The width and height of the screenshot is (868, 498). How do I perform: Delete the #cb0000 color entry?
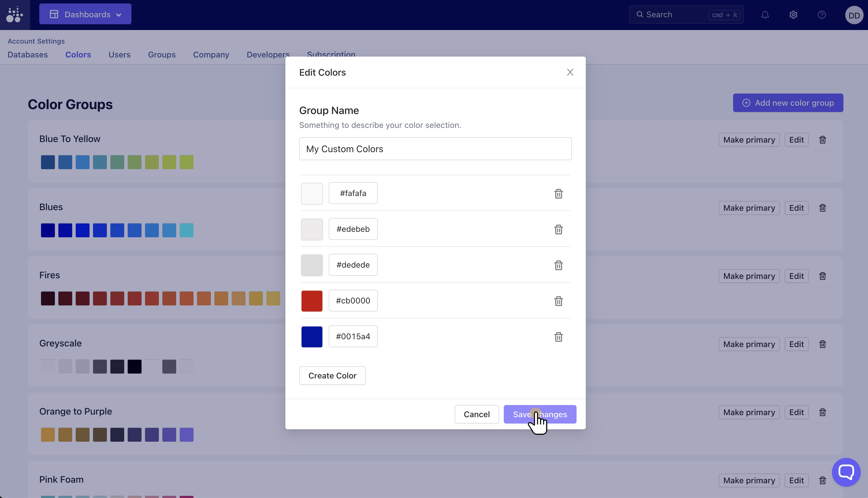(x=558, y=301)
